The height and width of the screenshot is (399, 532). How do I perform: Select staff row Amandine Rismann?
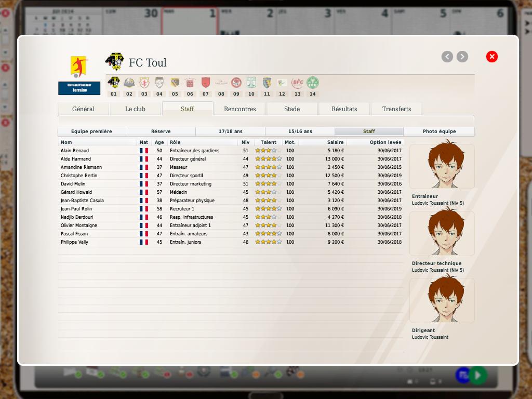click(231, 167)
